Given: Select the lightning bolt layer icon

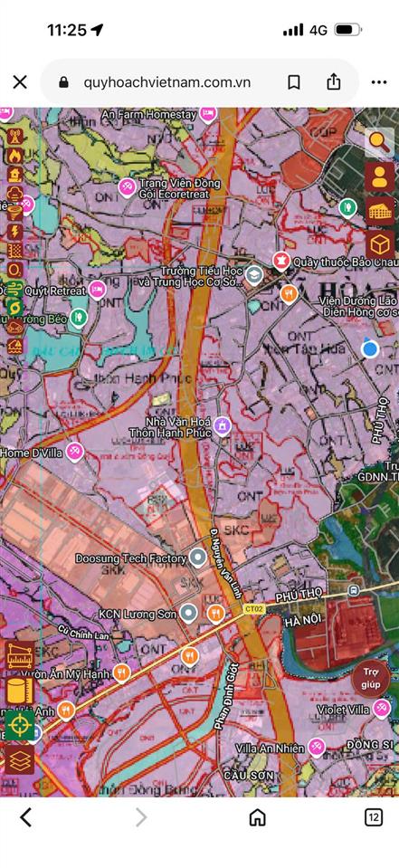Looking at the screenshot, I should coord(14,232).
